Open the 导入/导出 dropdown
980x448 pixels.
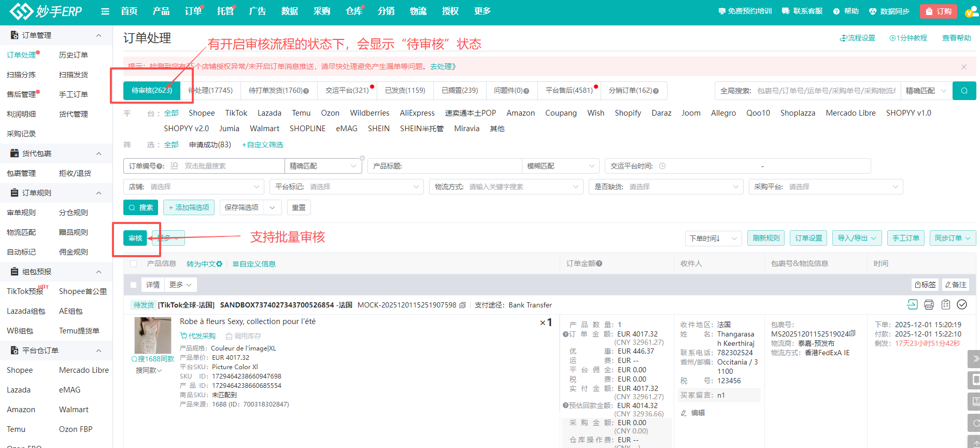[x=857, y=238]
